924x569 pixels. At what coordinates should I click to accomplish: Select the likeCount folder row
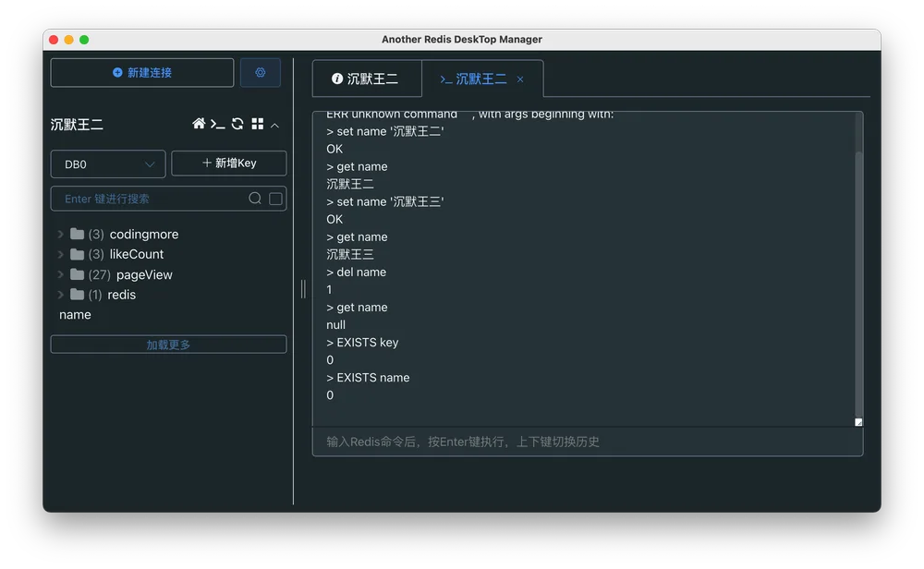click(168, 254)
